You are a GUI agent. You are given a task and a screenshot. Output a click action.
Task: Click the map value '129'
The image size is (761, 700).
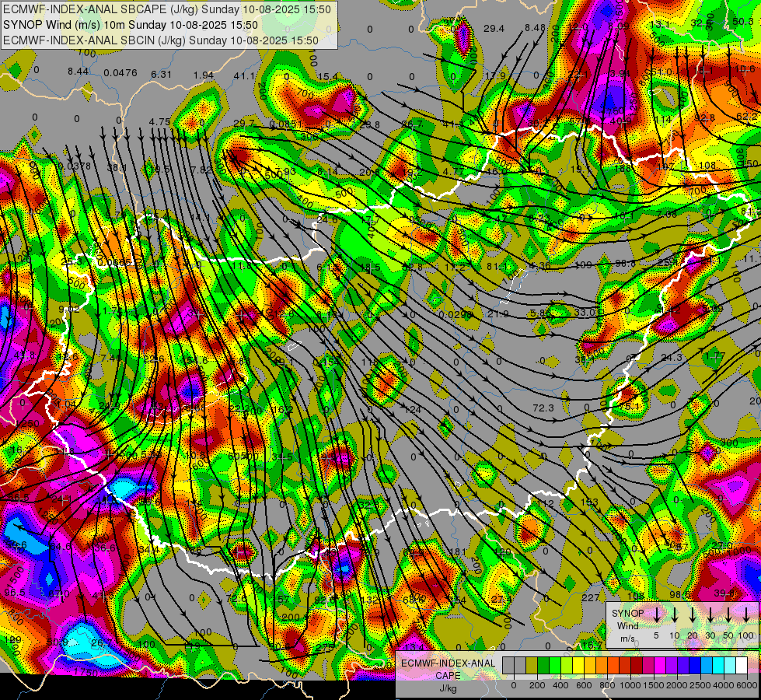(12, 640)
